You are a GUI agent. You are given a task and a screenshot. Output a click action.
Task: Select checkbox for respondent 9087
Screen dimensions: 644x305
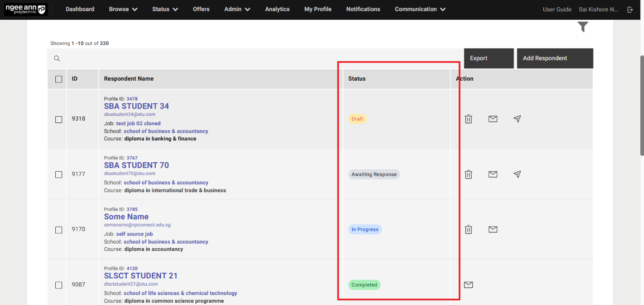coord(59,285)
